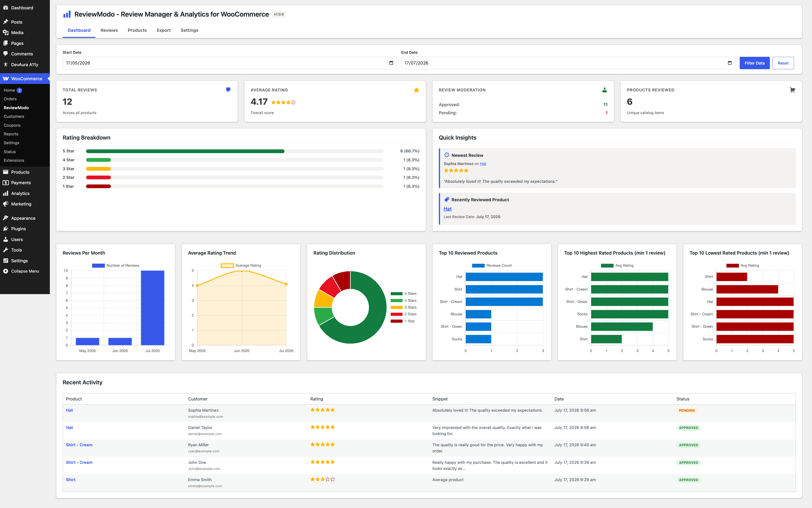
Task: Open Hat product in Daniel Taylor row
Action: click(69, 428)
